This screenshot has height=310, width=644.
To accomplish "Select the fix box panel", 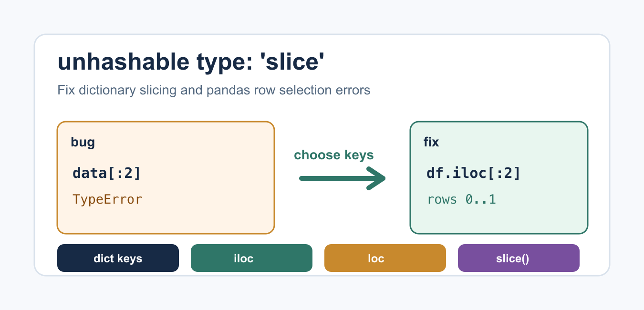I will click(x=499, y=177).
